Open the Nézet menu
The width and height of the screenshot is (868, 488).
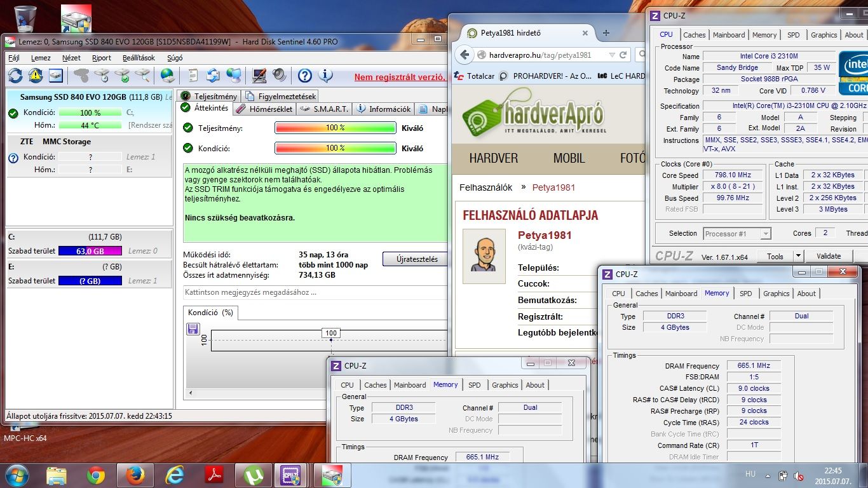(71, 58)
